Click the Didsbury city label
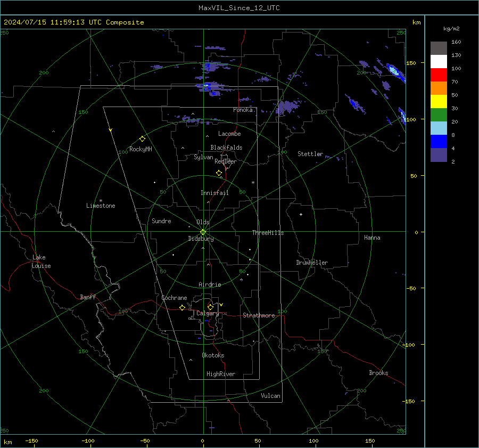Screen dimensions: 479x448 201,239
